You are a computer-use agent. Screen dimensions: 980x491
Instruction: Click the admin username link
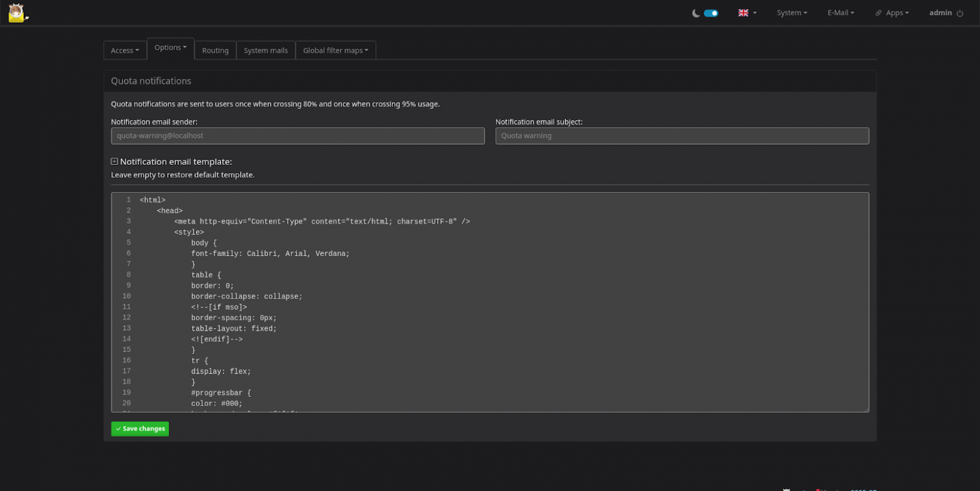[x=940, y=13]
